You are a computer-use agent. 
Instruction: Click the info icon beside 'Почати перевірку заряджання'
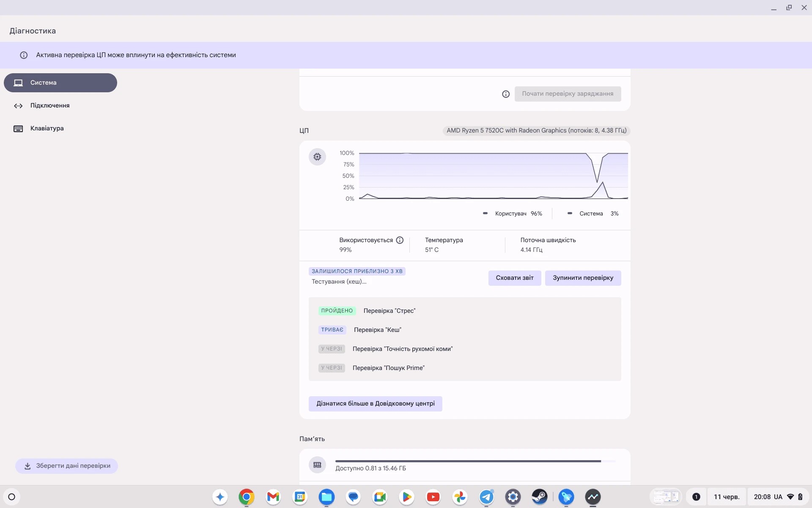(x=506, y=94)
